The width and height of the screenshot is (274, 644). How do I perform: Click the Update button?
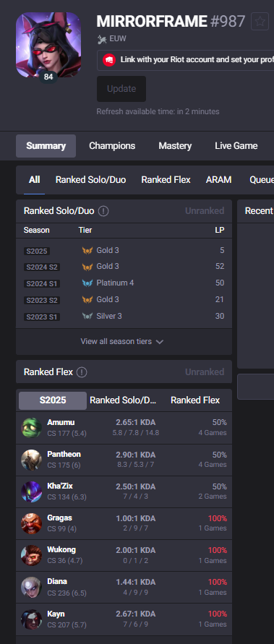tap(121, 89)
